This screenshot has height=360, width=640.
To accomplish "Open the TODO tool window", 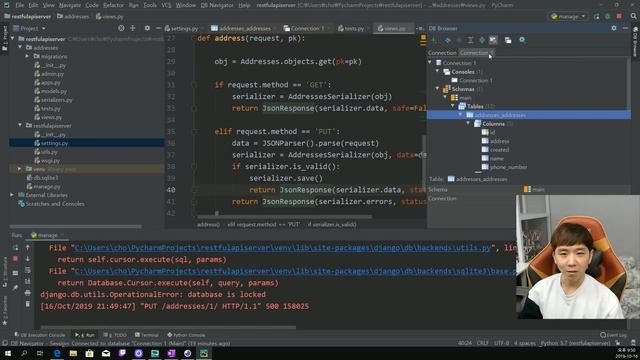I will point(115,335).
